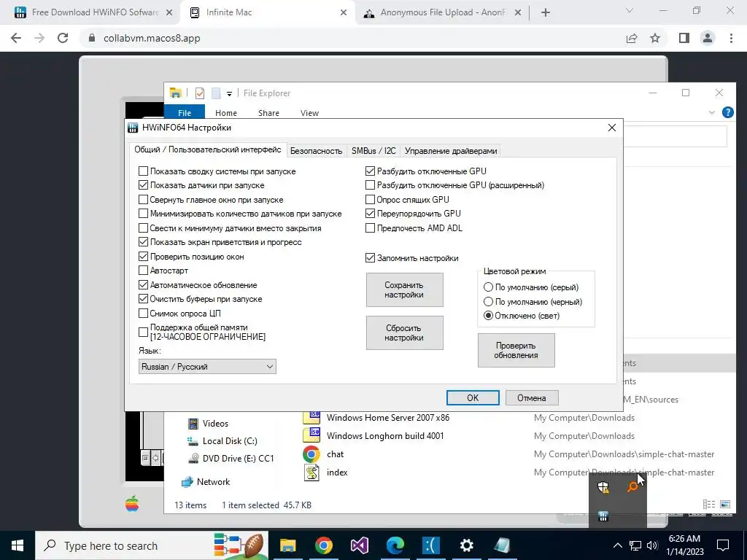Switch to 'Управление драйверами' tab

pyautogui.click(x=451, y=151)
